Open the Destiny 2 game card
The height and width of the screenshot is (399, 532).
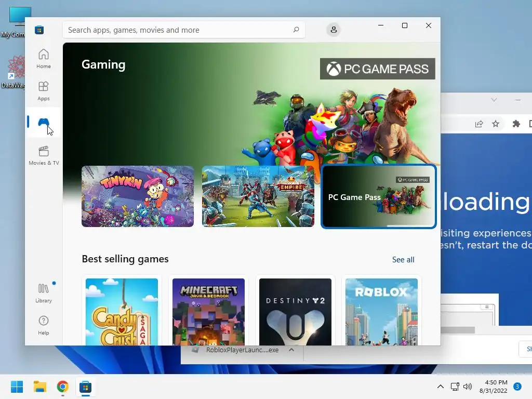295,312
